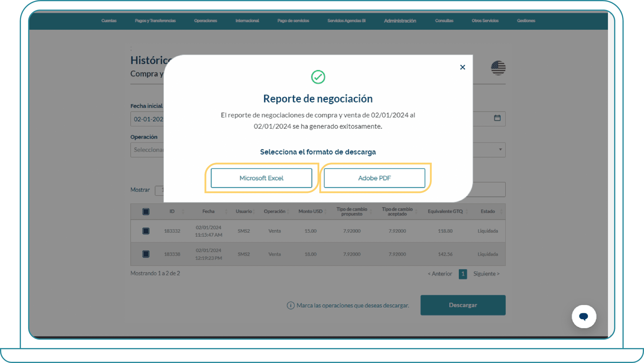
Task: Click Liquidada status for operation 183338
Action: tap(488, 254)
